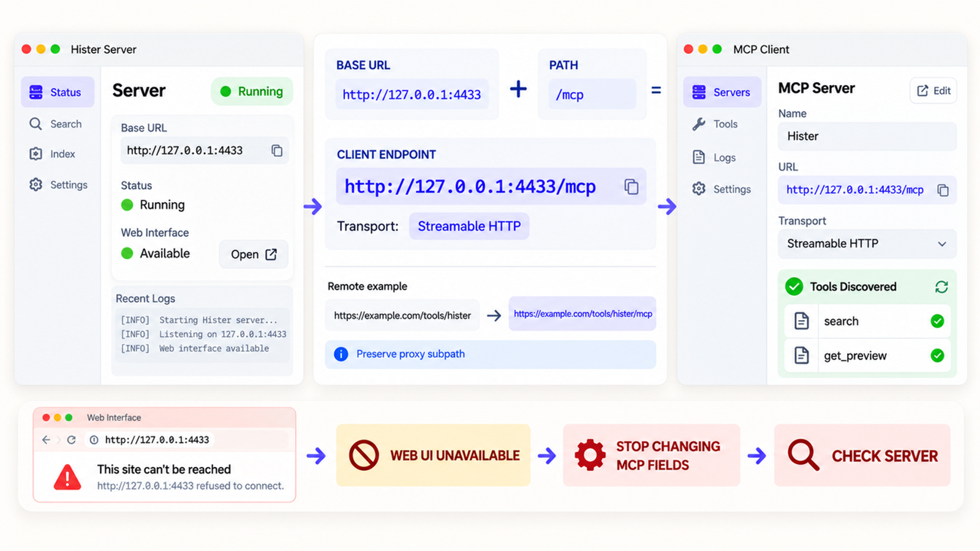Image resolution: width=980 pixels, height=551 pixels.
Task: Click the search tool document icon
Action: pyautogui.click(x=801, y=321)
